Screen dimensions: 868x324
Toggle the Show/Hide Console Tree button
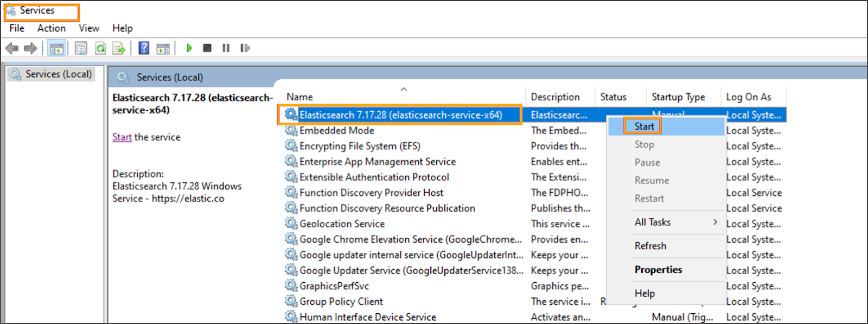point(56,48)
